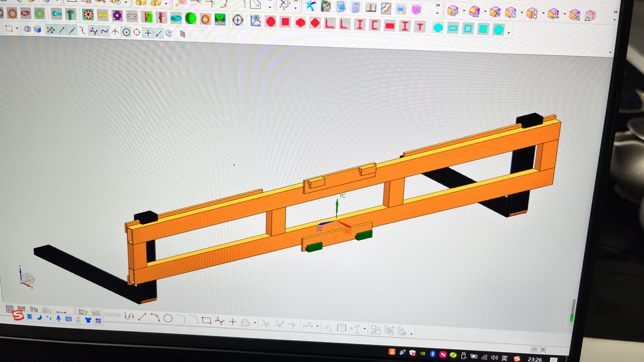The image size is (644, 362).
Task: Expand the selection rectangle tool dropdown
Action: [17, 28]
